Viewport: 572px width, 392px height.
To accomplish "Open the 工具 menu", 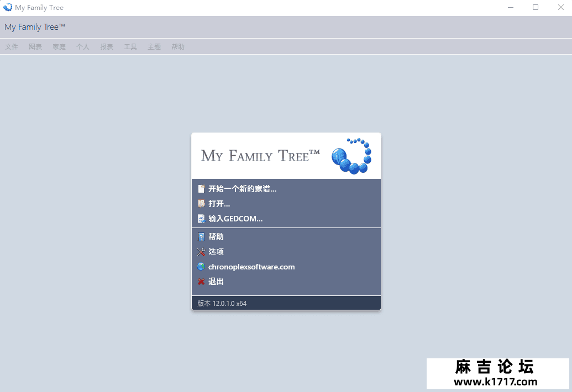I will pyautogui.click(x=130, y=46).
